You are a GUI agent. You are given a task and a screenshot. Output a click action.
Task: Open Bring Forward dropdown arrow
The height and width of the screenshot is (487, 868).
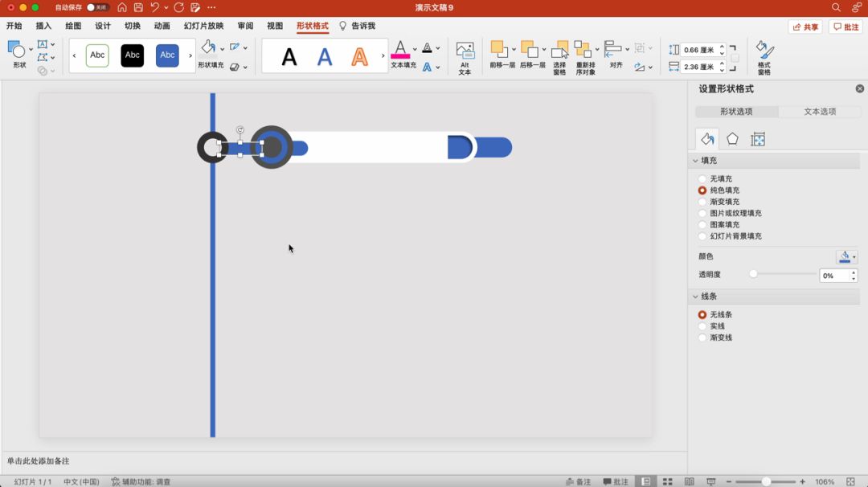click(514, 49)
